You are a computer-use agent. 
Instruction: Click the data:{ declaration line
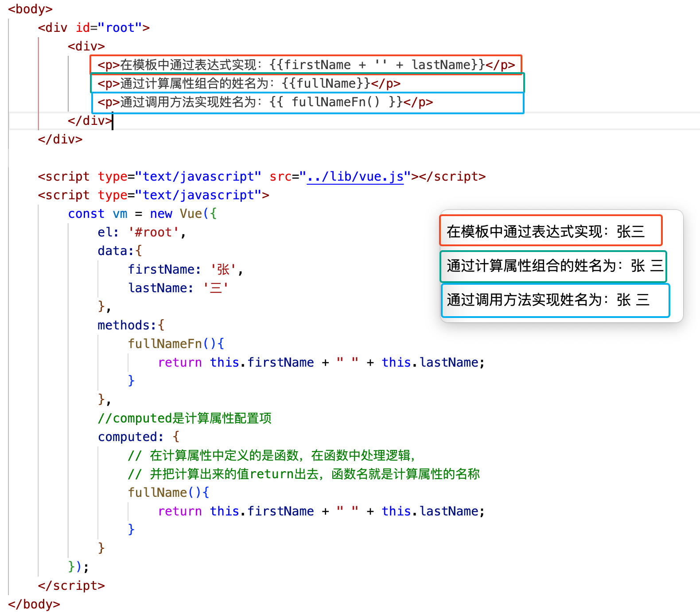click(x=120, y=251)
